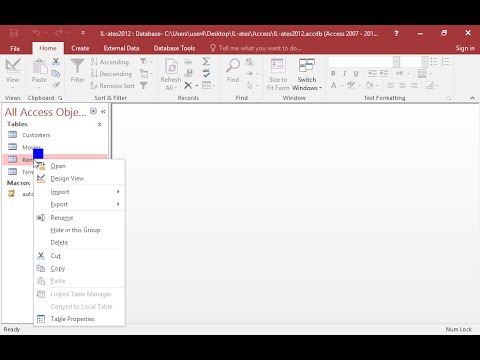Click the Save record icon in Records
The image size is (480, 360).
click(x=188, y=73)
